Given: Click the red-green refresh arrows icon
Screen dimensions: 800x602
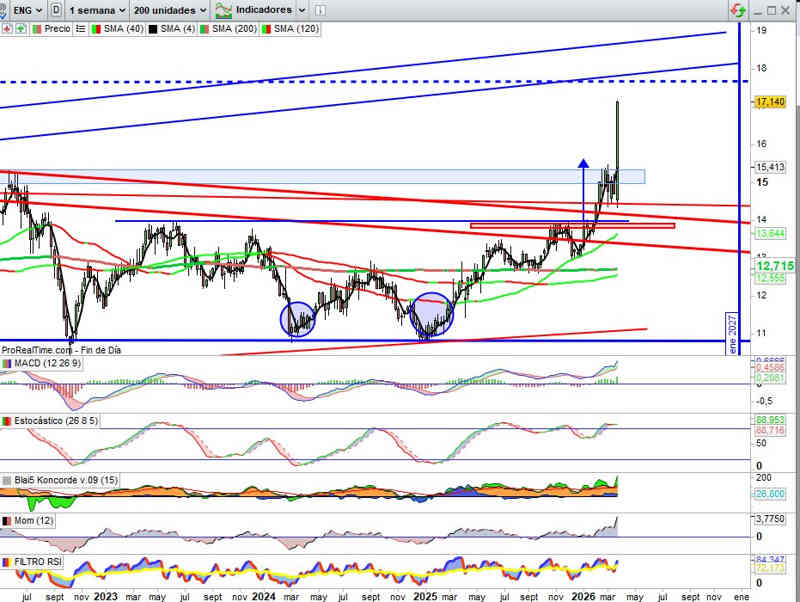Looking at the screenshot, I should click(737, 10).
